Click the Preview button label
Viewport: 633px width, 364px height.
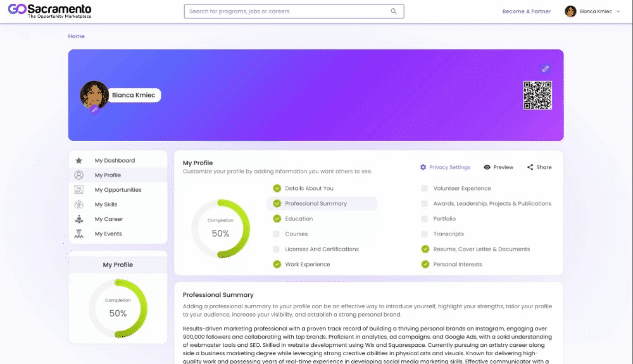tap(503, 167)
